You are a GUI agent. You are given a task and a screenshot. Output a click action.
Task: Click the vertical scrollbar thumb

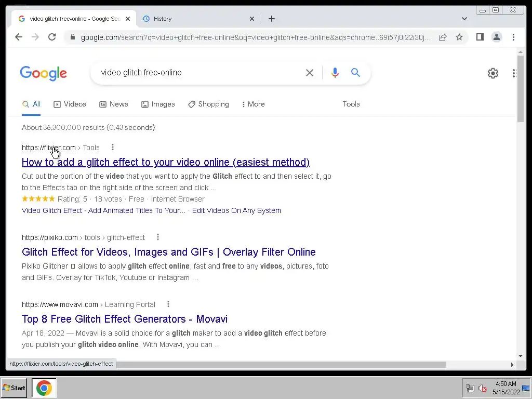click(x=521, y=89)
